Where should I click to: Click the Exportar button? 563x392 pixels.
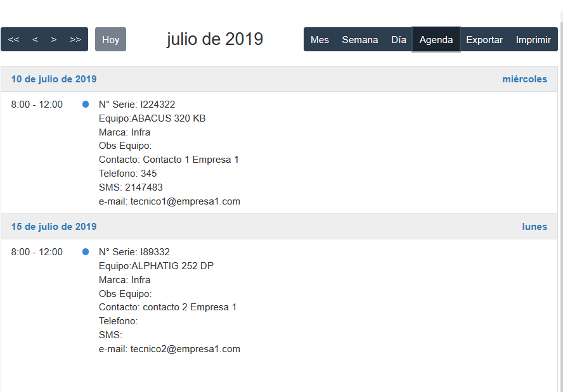tap(484, 39)
